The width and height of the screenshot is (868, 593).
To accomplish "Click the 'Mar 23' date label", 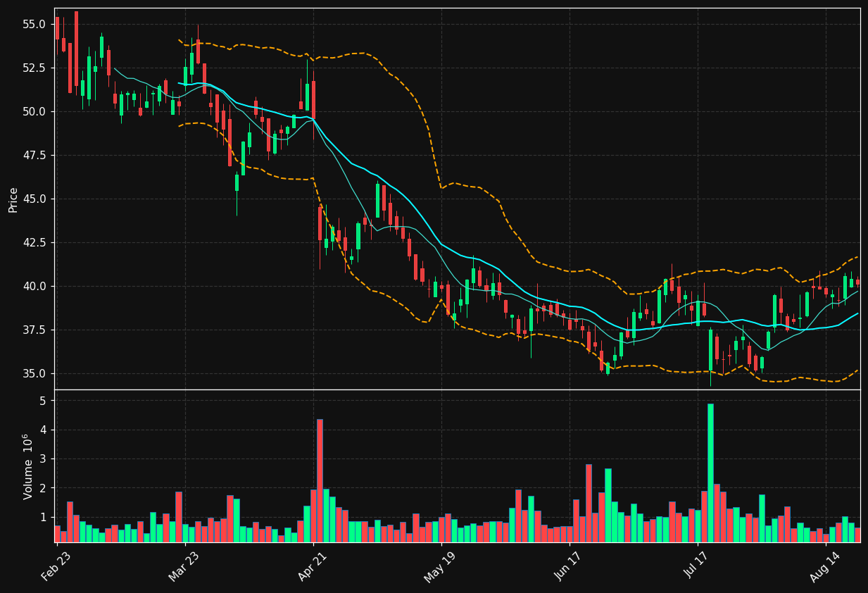I will (184, 567).
